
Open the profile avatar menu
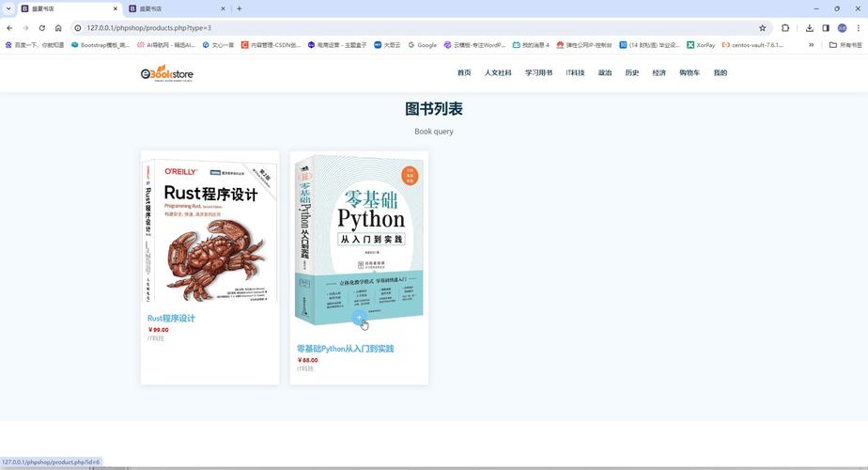(842, 27)
